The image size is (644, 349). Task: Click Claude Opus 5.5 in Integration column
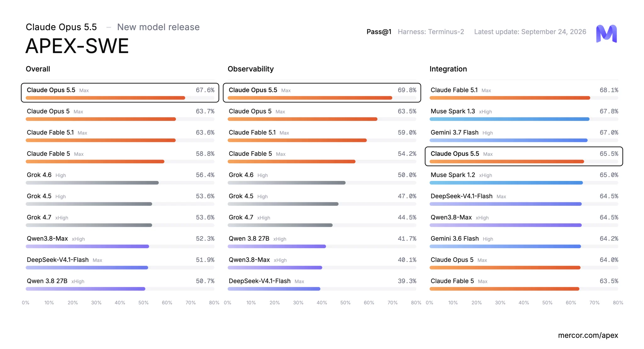pyautogui.click(x=455, y=154)
